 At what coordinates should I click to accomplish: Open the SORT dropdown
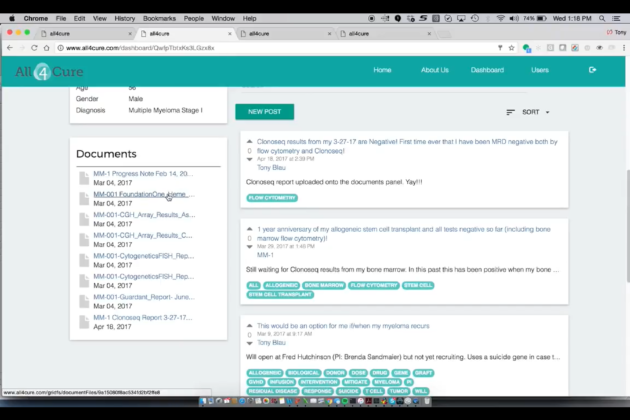[528, 112]
